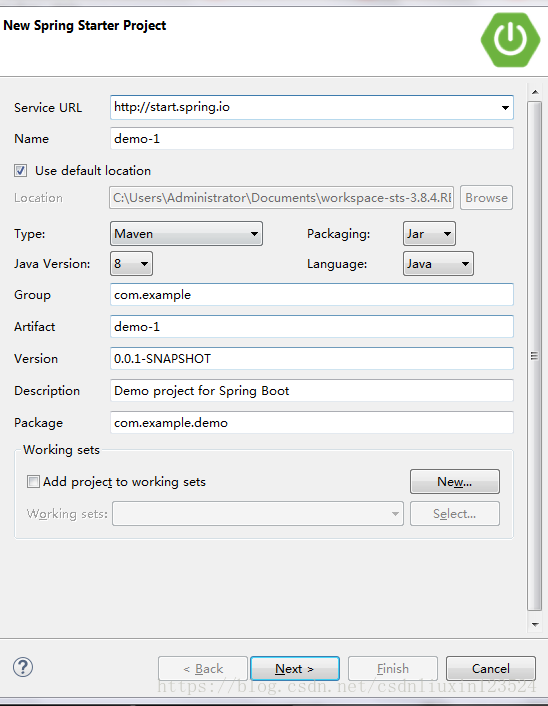Click into the Name field demo-1
This screenshot has height=706, width=548.
pyautogui.click(x=312, y=139)
